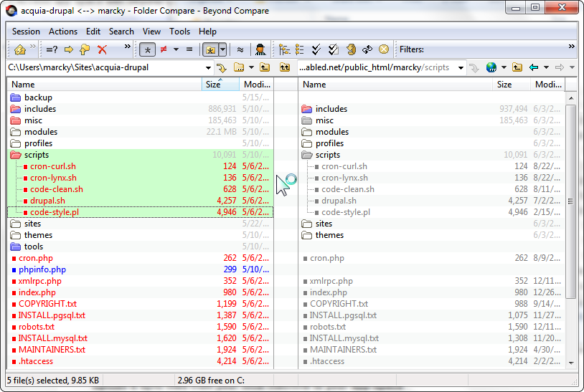Open the right path history dropdown

(461, 67)
